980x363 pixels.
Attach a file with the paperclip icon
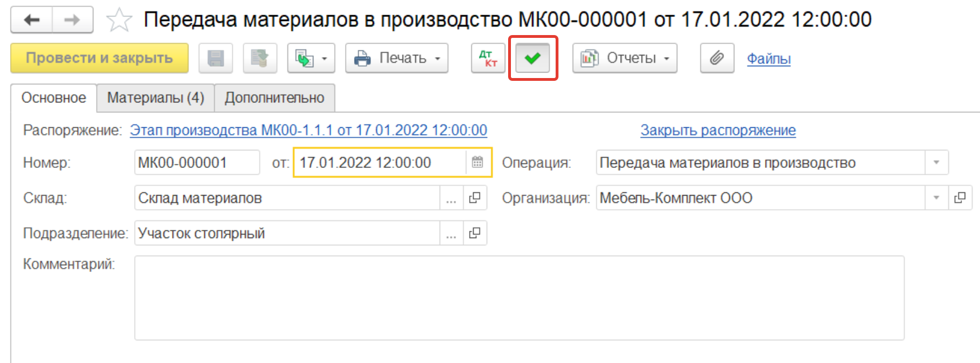click(x=717, y=58)
